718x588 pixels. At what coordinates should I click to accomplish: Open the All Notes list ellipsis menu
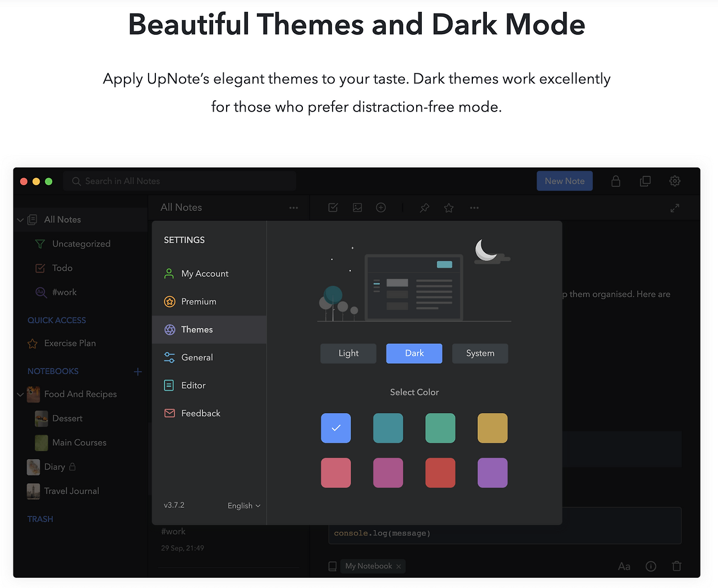click(293, 208)
